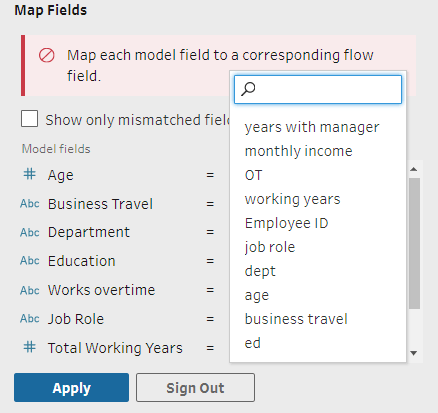Click the scrollbar thumb of the fields list
This screenshot has height=413, width=438.
[414, 243]
